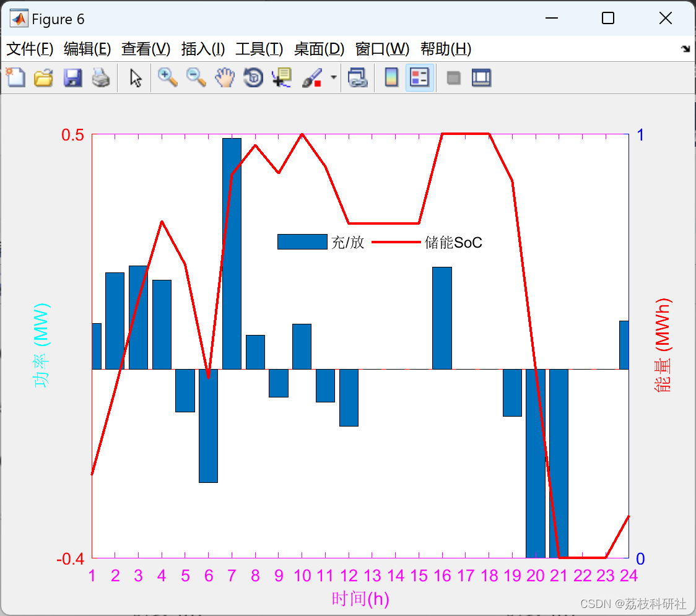696x616 pixels.
Task: Enable the Pan hand tool
Action: point(225,77)
